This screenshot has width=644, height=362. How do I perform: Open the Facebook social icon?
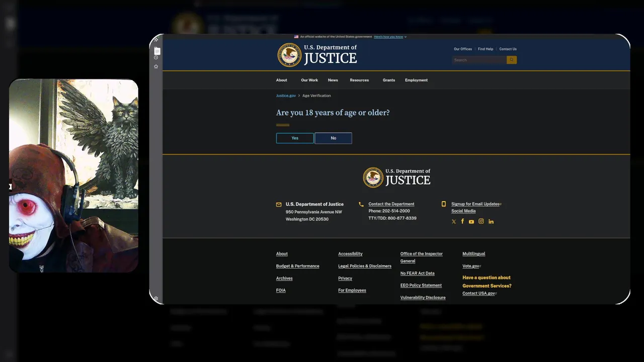(462, 221)
